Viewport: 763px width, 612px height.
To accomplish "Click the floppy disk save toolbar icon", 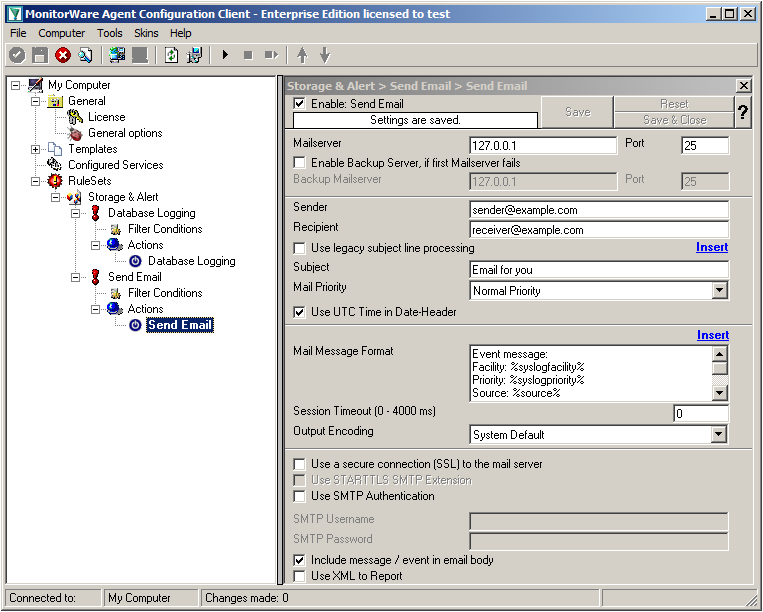I will (39, 55).
